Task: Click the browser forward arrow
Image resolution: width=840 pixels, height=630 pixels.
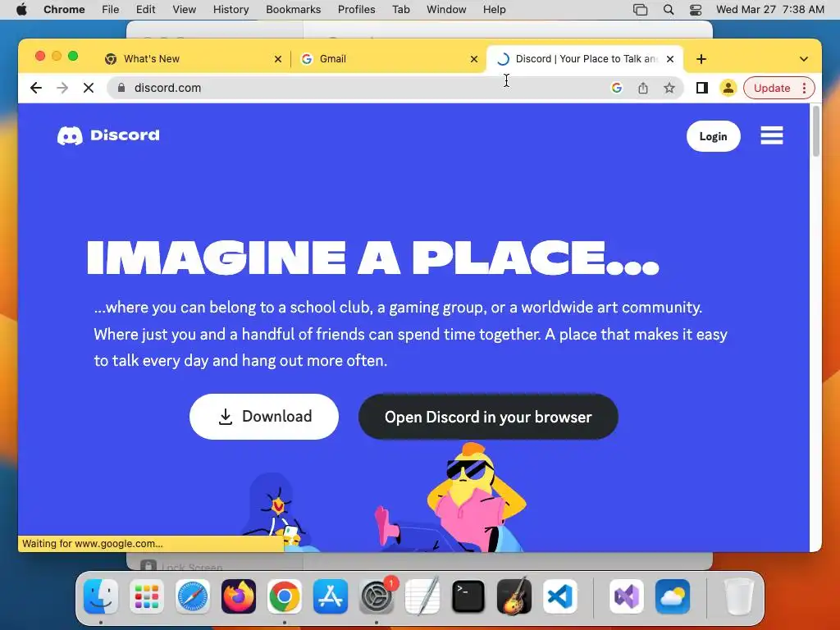Action: coord(62,88)
